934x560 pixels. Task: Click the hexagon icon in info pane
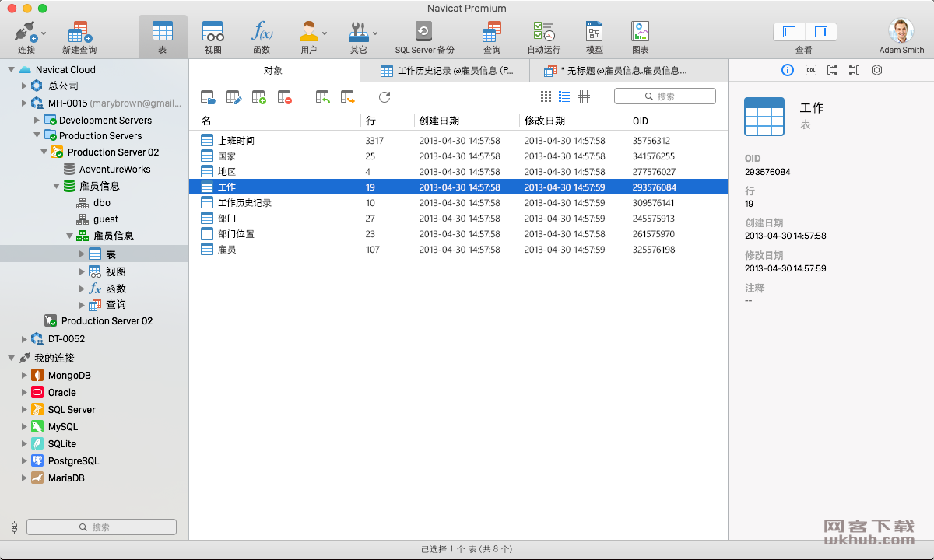coord(876,70)
